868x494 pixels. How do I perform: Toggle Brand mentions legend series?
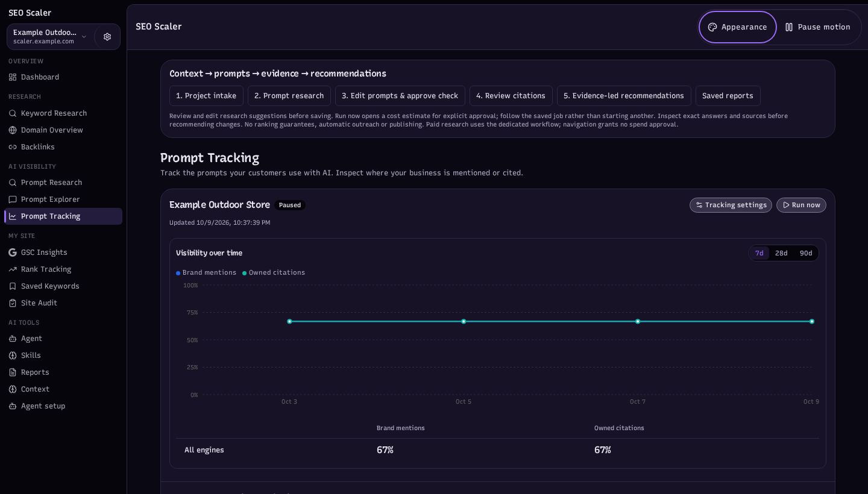click(x=206, y=273)
